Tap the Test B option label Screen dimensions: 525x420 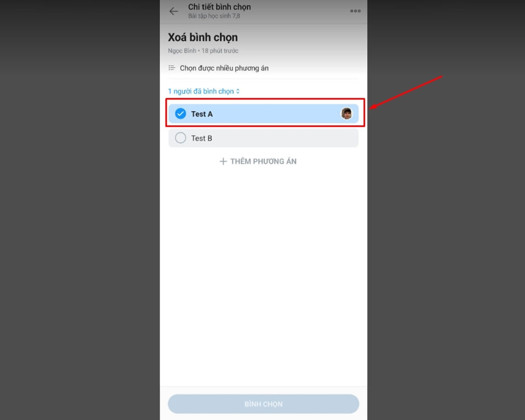tap(202, 138)
